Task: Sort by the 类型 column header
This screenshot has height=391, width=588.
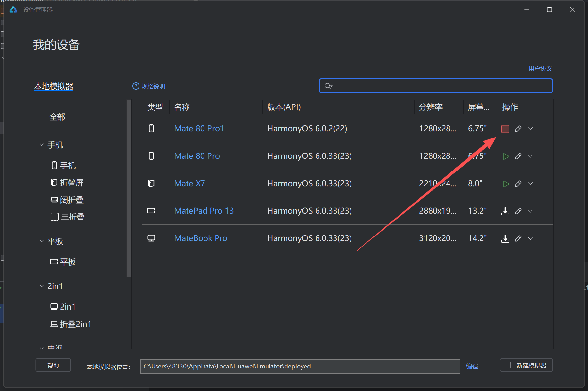Action: coord(155,107)
